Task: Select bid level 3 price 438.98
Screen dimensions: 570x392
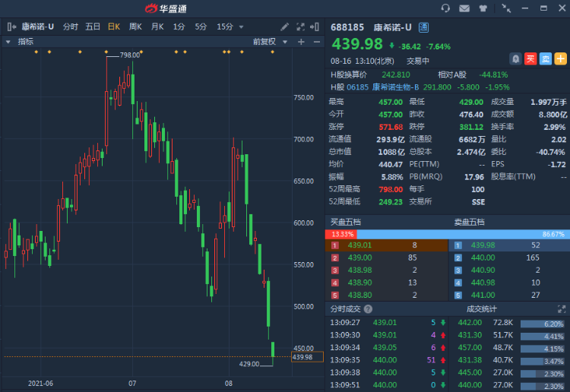Action: [359, 270]
